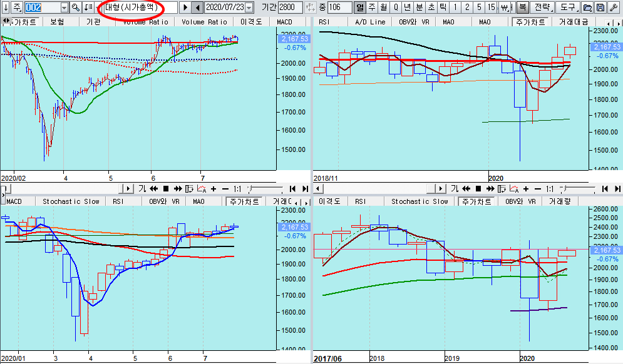This screenshot has width=623, height=364.
Task: Reset zoom with 1:1 in right chart toolbar
Action: 550,188
